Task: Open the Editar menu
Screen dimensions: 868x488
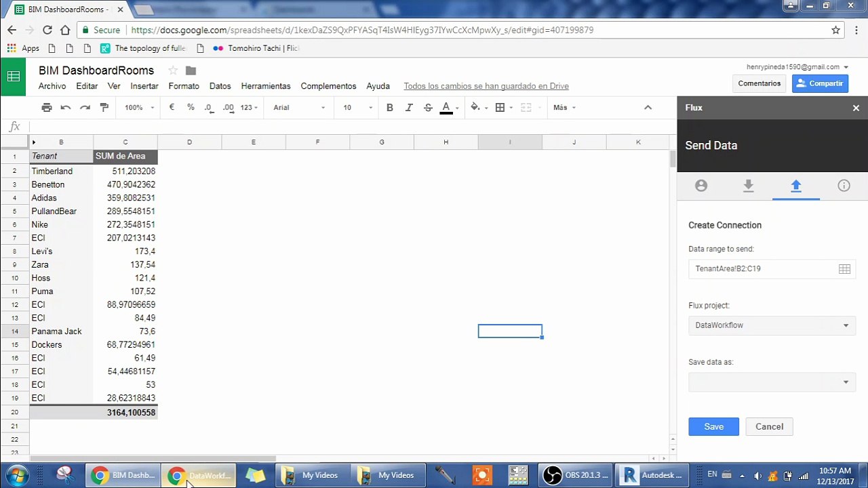Action: coord(87,86)
